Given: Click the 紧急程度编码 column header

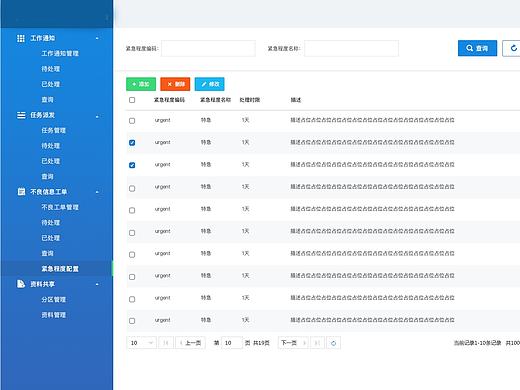Looking at the screenshot, I should pos(169,100).
